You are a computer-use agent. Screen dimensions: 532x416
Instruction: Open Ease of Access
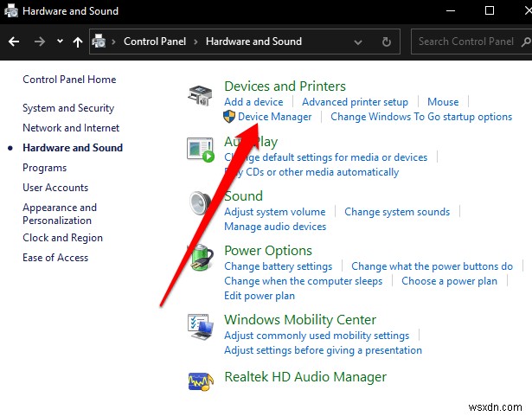pos(55,258)
